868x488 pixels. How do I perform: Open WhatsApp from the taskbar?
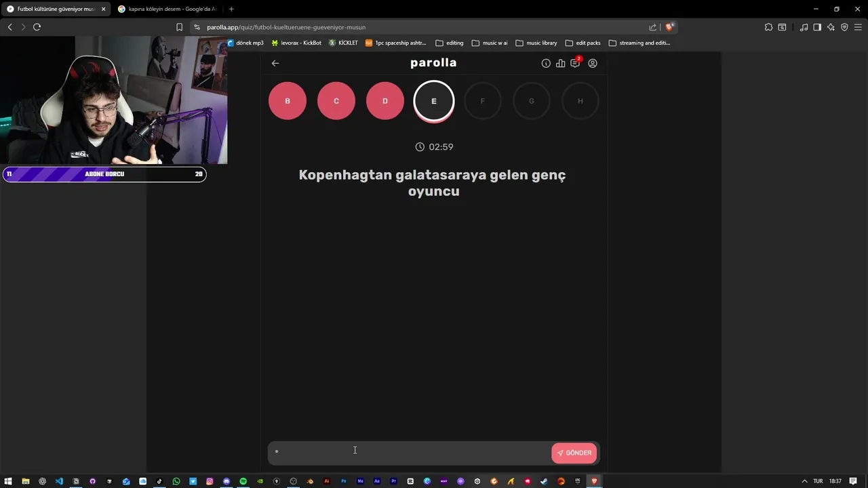[x=176, y=481]
